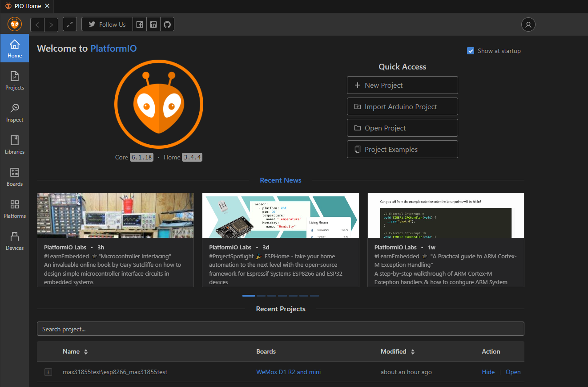Open the GitHub icon link
Image resolution: width=588 pixels, height=387 pixels.
pyautogui.click(x=167, y=24)
